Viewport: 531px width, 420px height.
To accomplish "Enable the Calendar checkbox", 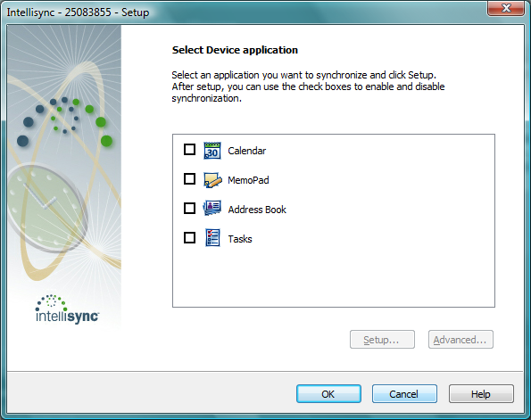I will pos(189,149).
